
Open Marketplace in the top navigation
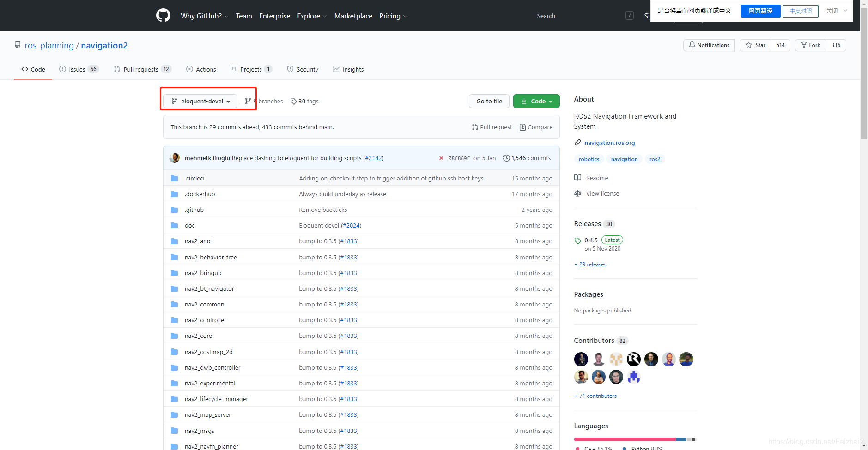(x=353, y=16)
